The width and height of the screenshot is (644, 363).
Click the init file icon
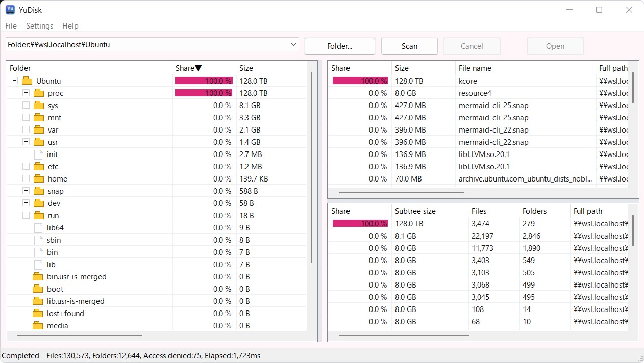38,154
